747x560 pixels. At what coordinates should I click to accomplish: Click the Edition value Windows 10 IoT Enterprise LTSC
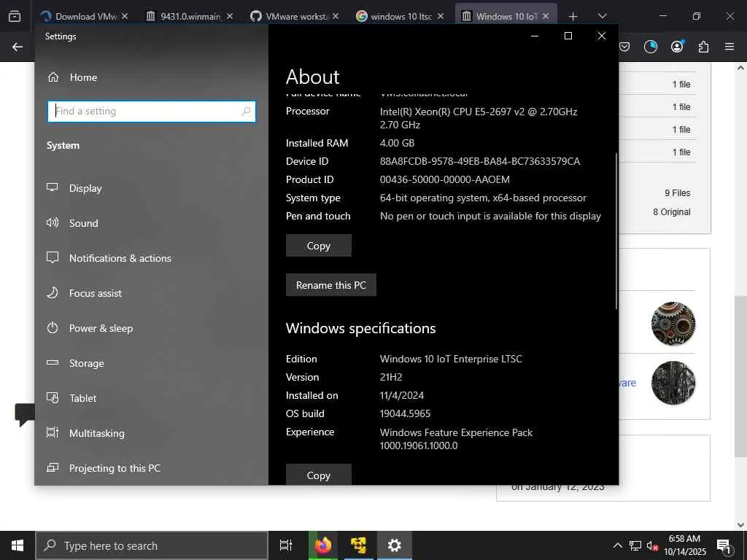click(x=451, y=359)
